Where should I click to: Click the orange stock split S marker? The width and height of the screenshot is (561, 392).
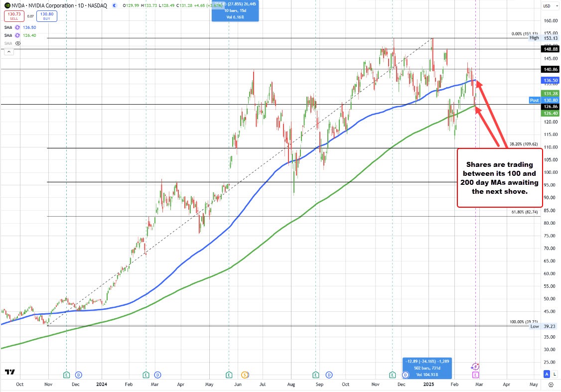pos(245,375)
